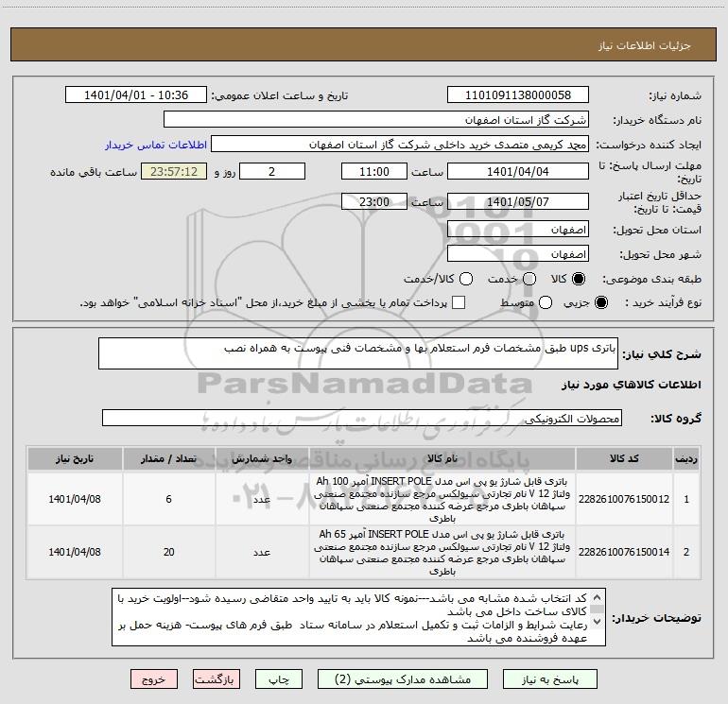728x704 pixels.
Task: Click the توضیحات خریدار text area
Action: [x=358, y=617]
